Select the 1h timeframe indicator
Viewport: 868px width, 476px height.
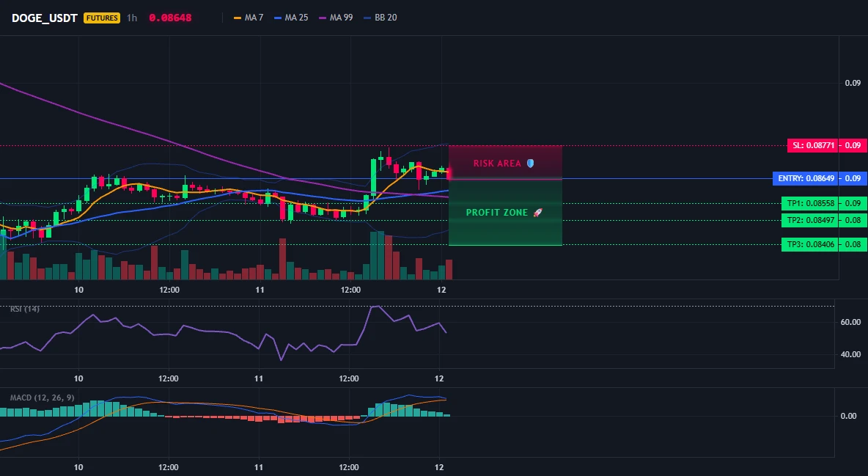coord(132,18)
